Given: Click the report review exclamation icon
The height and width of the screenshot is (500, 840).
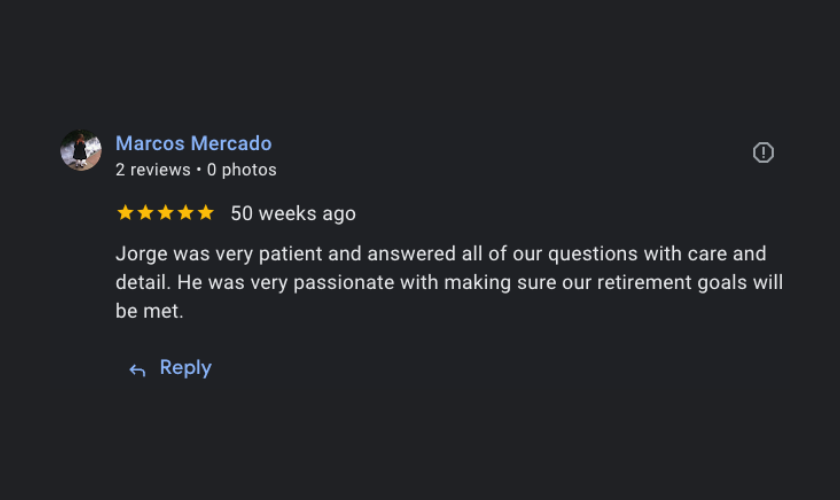Looking at the screenshot, I should coord(763,152).
